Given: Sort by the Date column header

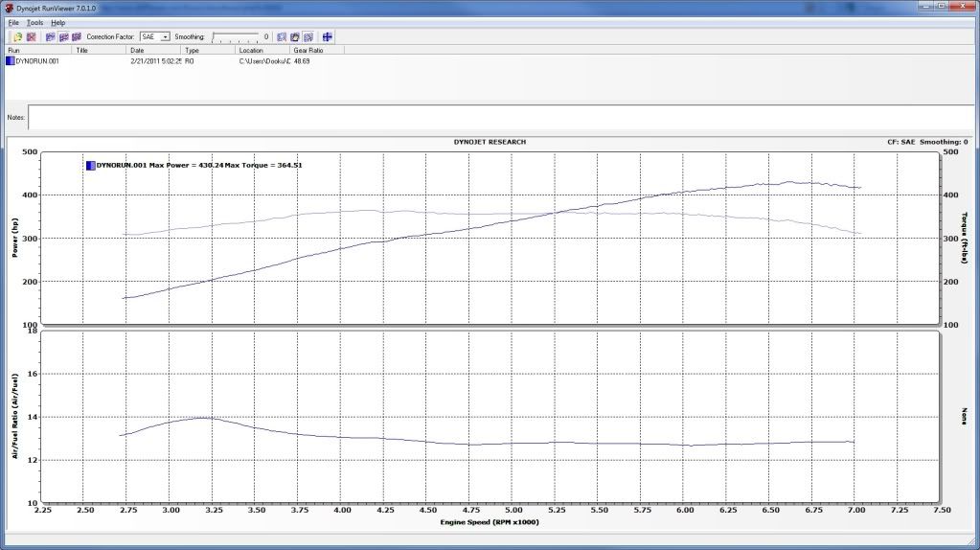Looking at the screenshot, I should tap(153, 50).
